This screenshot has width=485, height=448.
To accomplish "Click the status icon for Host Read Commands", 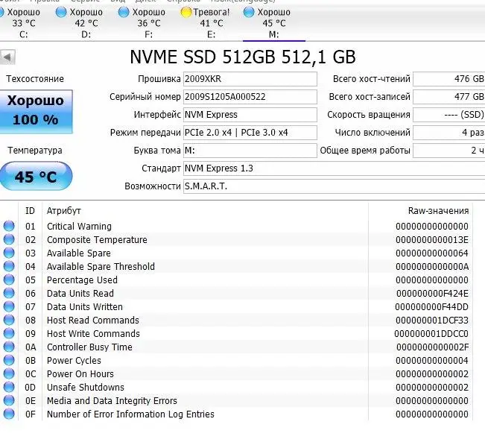I will pyautogui.click(x=9, y=320).
